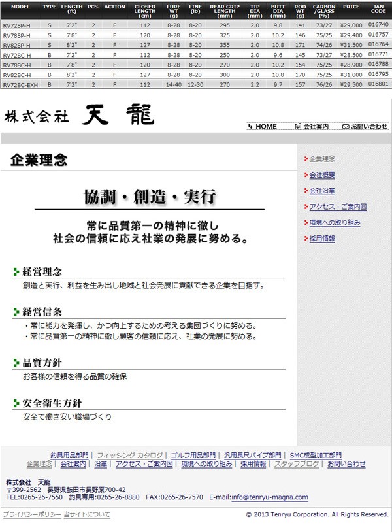
Task: Click the お問い合わせ envelope icon
Action: coord(346,127)
